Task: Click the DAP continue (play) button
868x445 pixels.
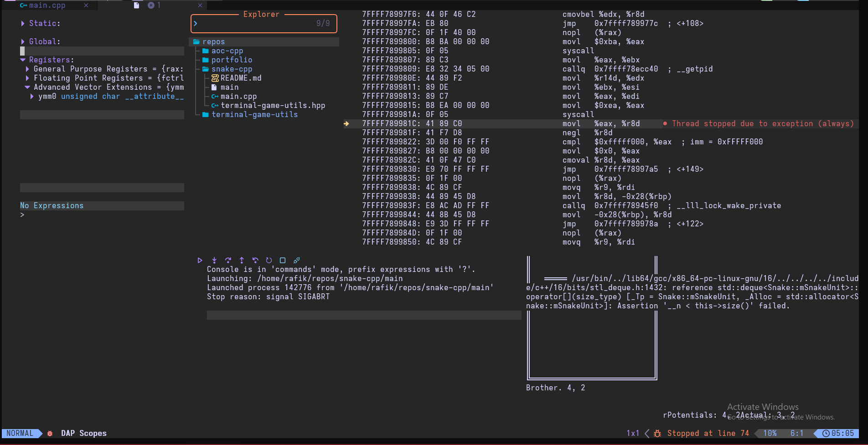Action: pos(200,260)
